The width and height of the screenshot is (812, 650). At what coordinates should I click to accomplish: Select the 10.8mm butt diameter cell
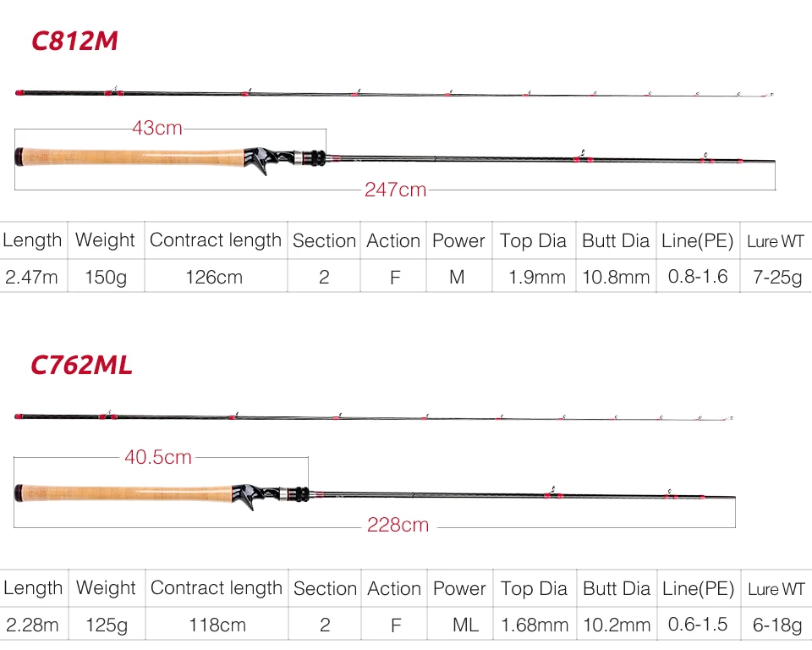[x=616, y=276]
